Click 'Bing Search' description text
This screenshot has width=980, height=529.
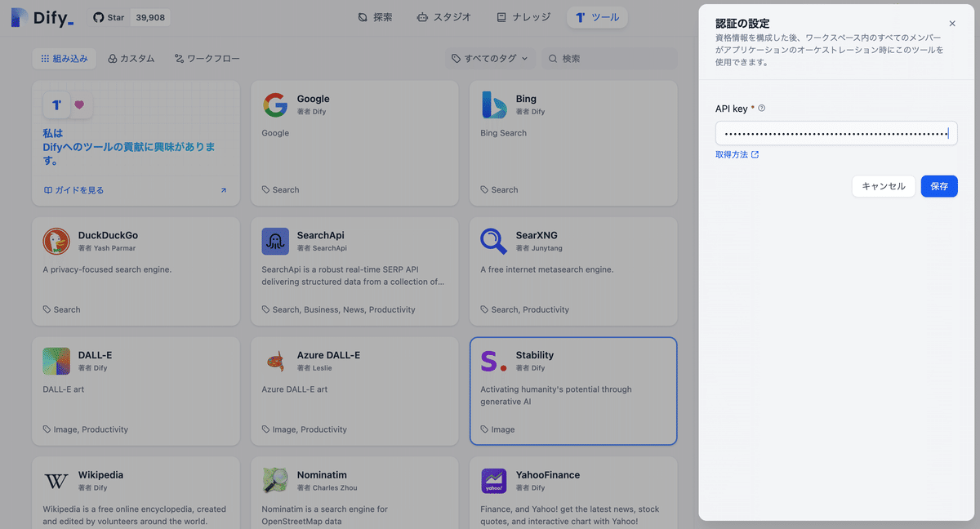tap(503, 133)
